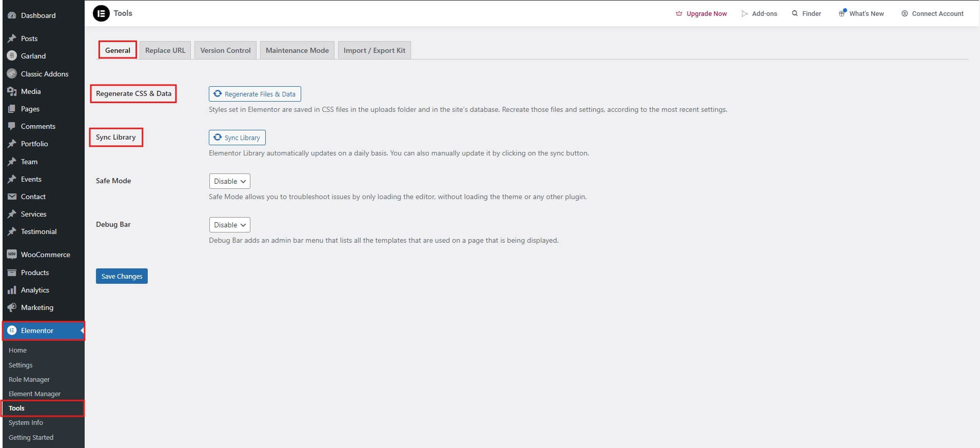Open System Info submenu item
The width and height of the screenshot is (980, 448).
coord(26,423)
